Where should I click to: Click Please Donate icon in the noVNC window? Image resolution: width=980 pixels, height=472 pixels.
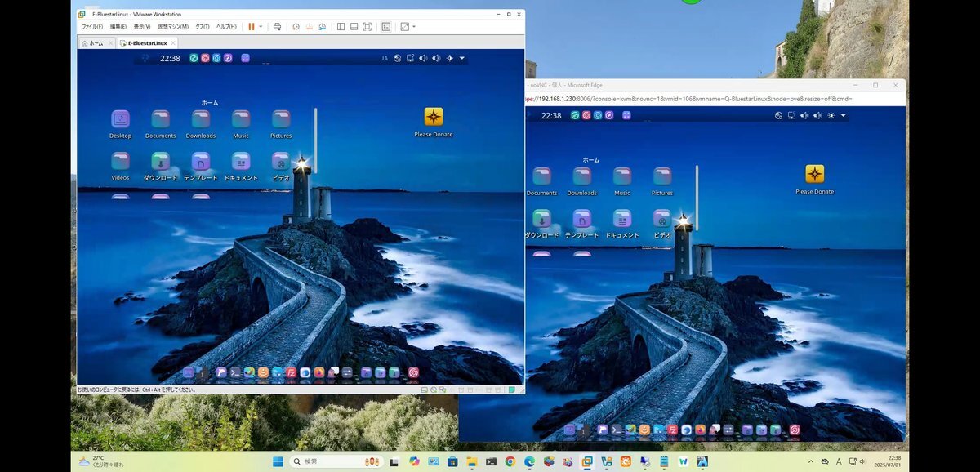click(x=815, y=179)
